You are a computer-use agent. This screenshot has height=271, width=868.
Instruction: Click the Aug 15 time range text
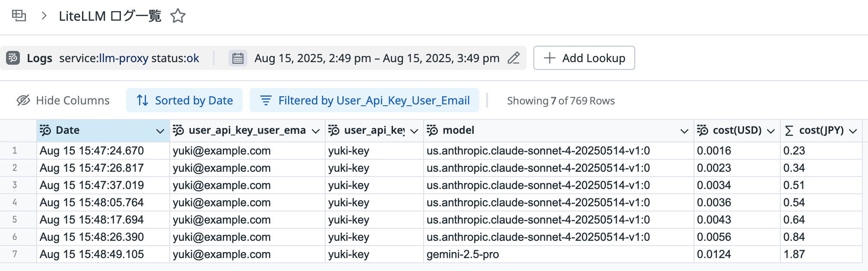[x=377, y=58]
